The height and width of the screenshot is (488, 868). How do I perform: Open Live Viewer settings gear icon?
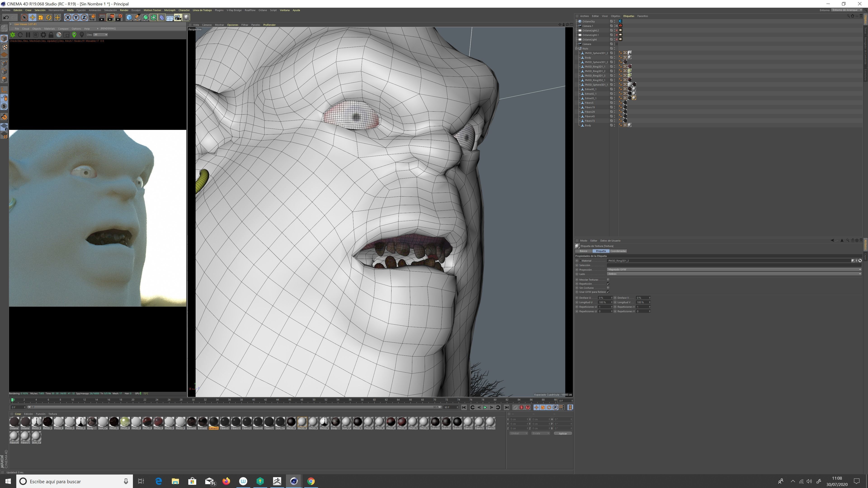coord(43,35)
